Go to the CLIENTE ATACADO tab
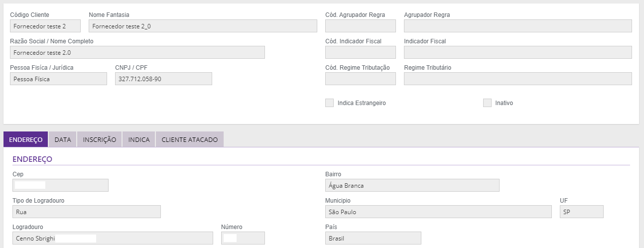644x248 pixels. point(190,139)
